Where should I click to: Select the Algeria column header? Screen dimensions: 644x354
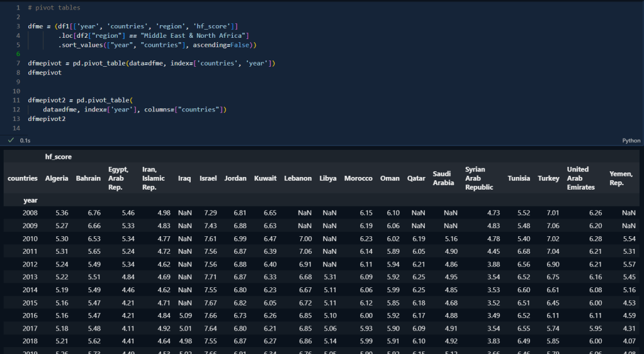pyautogui.click(x=57, y=178)
